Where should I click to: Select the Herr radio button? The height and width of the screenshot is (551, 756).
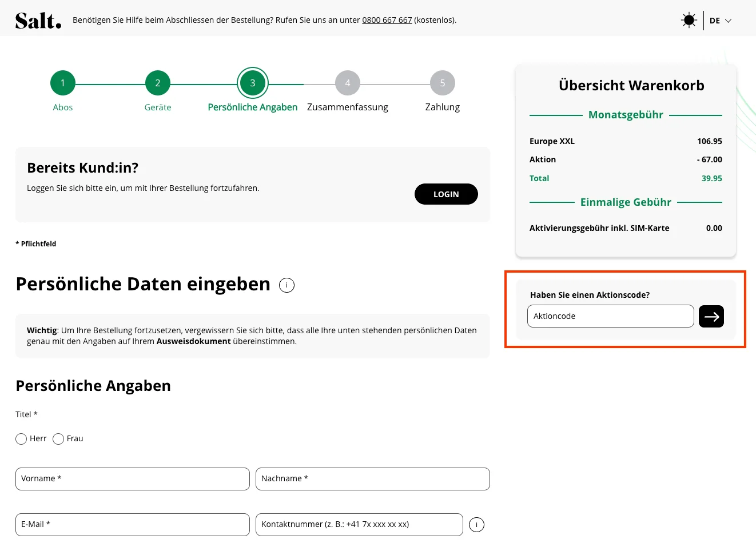pos(21,439)
